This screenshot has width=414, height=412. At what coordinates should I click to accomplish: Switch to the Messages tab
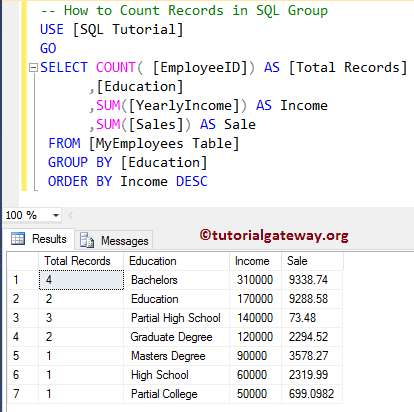point(114,240)
